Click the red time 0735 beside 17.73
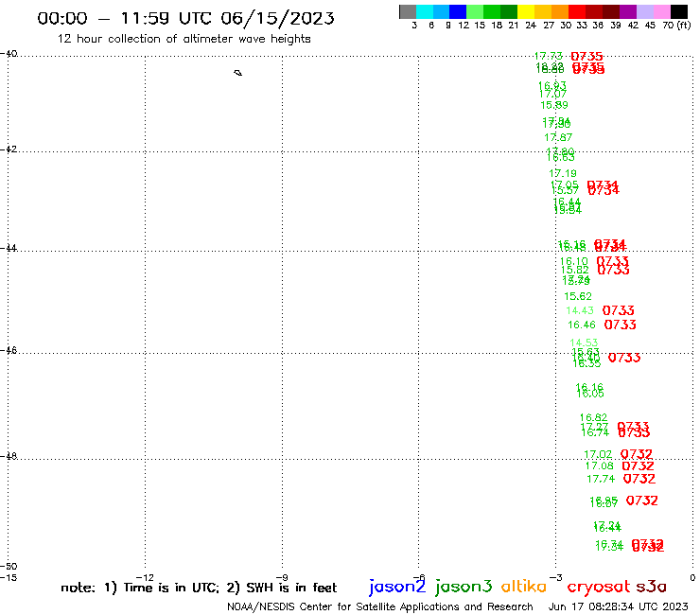 (587, 56)
